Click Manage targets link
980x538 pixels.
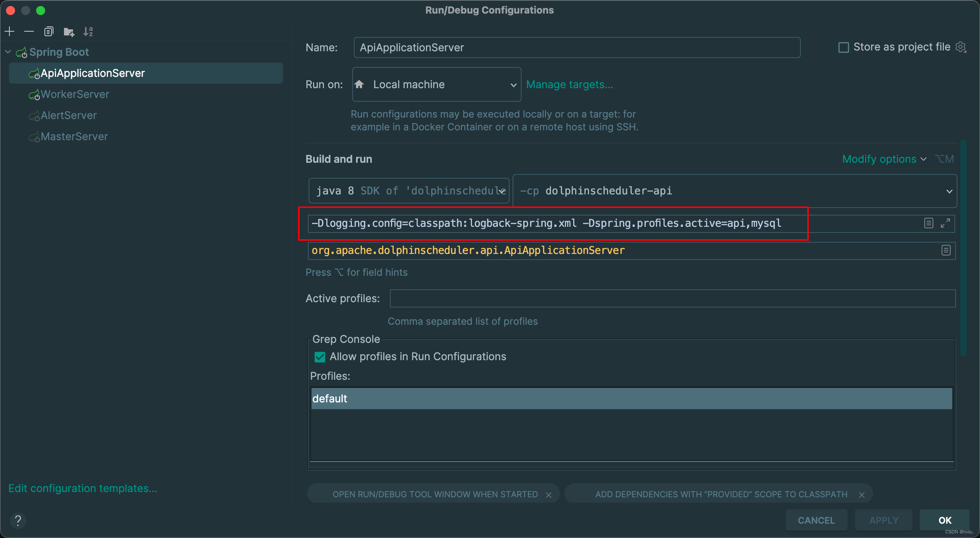(570, 84)
